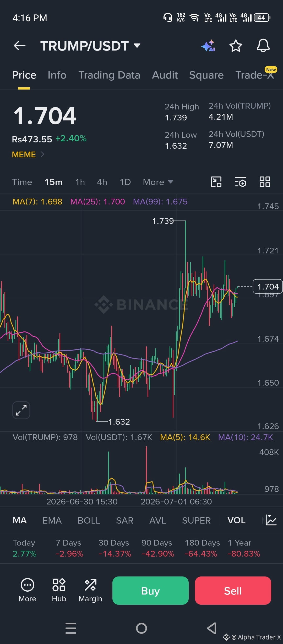
Task: Open Margin trading icon
Action: point(90,590)
